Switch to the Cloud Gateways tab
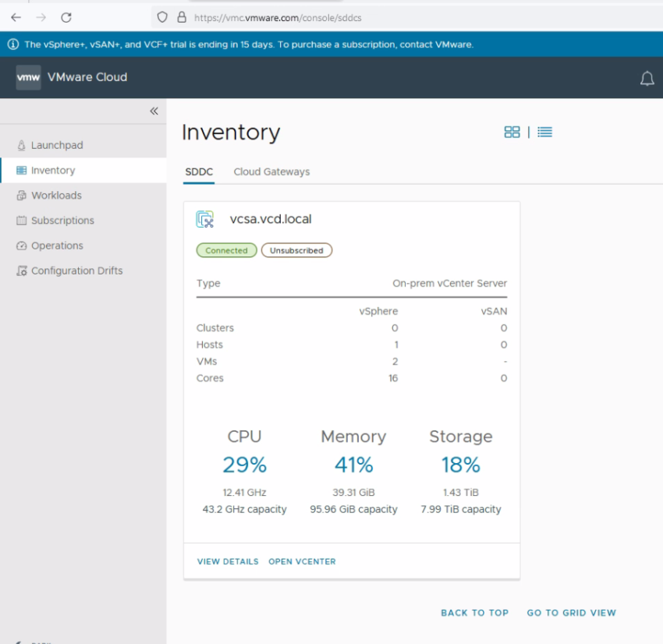Screen dimensions: 663x644 click(271, 172)
